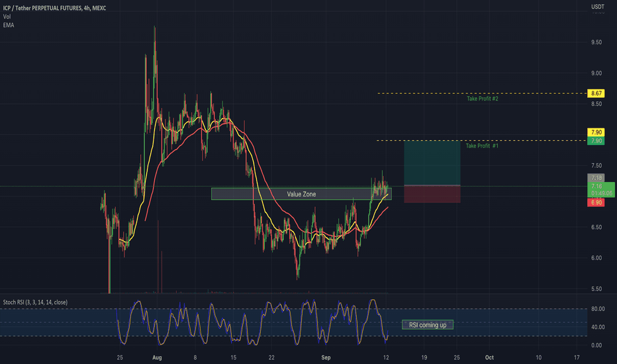Click the date 12 on time axis
This screenshot has height=364, width=617.
tap(386, 357)
